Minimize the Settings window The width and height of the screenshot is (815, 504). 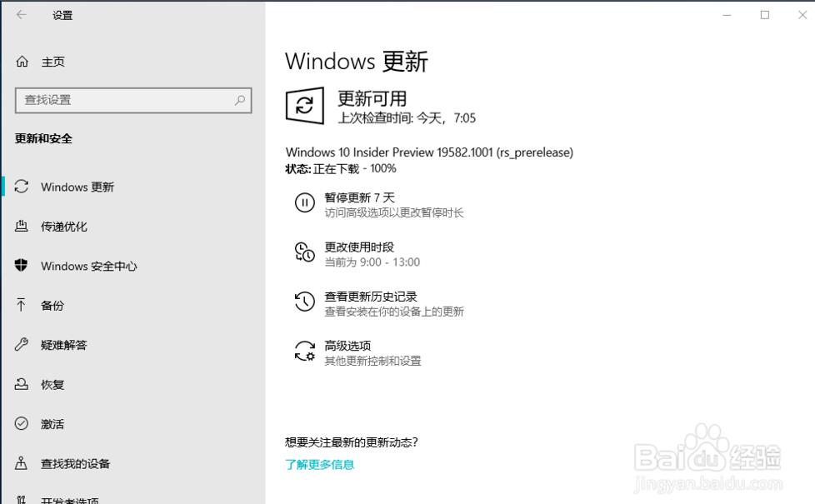[727, 15]
